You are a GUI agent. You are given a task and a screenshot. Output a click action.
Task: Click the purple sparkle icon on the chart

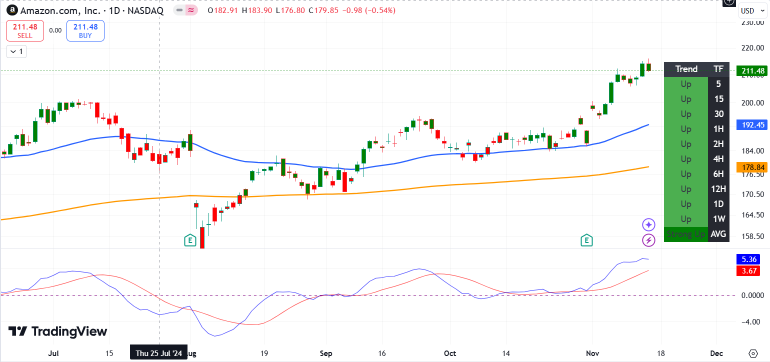(649, 225)
